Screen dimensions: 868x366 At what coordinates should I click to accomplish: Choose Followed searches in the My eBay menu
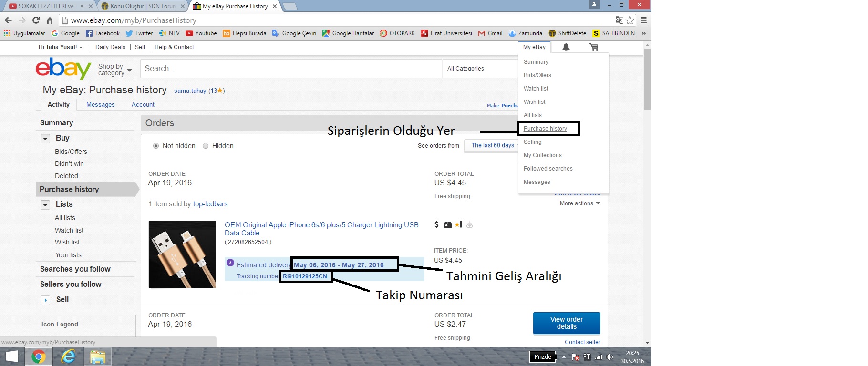click(x=548, y=169)
